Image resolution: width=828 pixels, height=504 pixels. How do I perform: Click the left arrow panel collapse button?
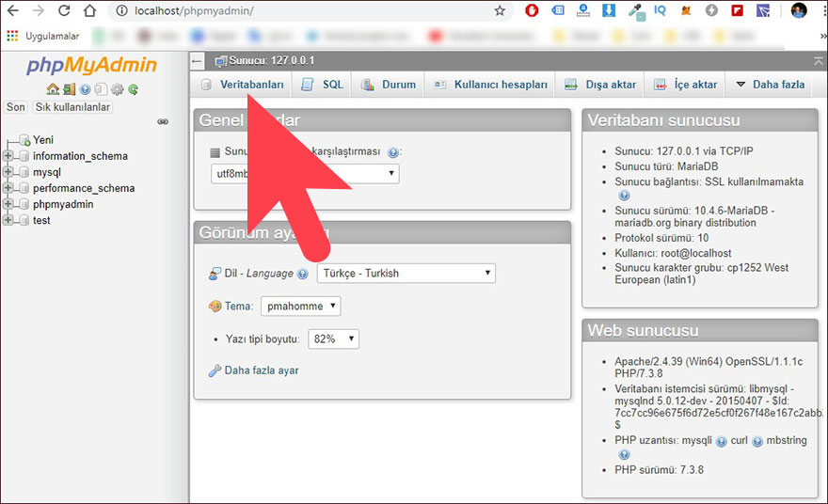[x=197, y=61]
